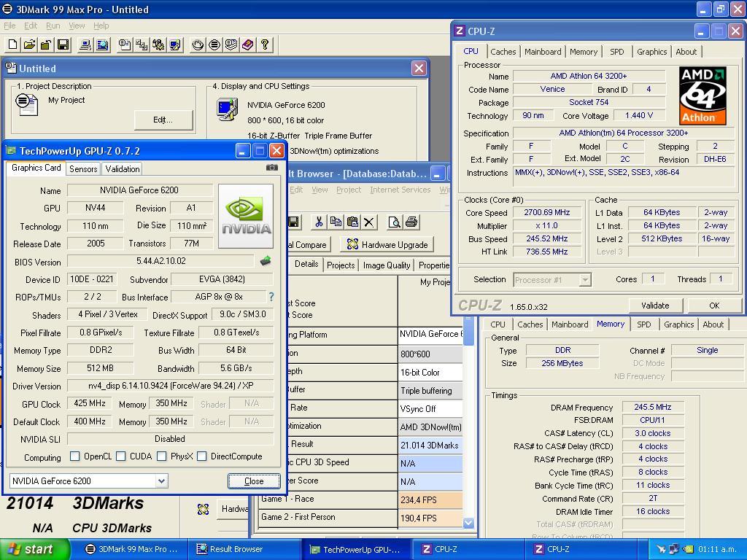Click the Result Browser scrollbar down arrow
The image size is (747, 560).
click(x=469, y=522)
